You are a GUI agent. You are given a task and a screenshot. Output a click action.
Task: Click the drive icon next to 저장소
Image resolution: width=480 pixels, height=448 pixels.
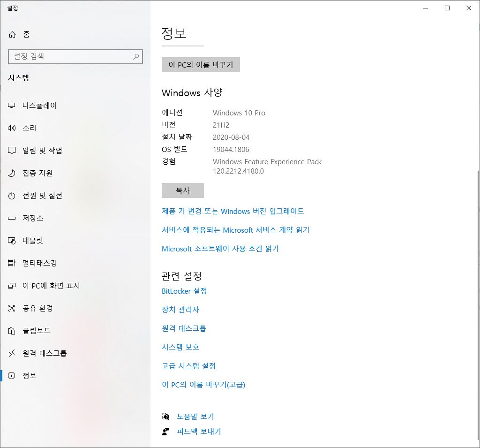point(12,218)
